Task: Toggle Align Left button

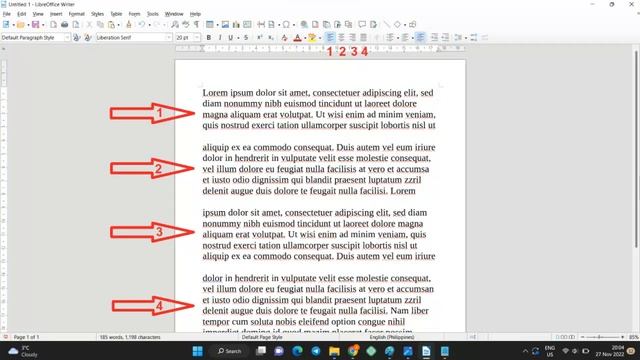Action: click(x=330, y=38)
